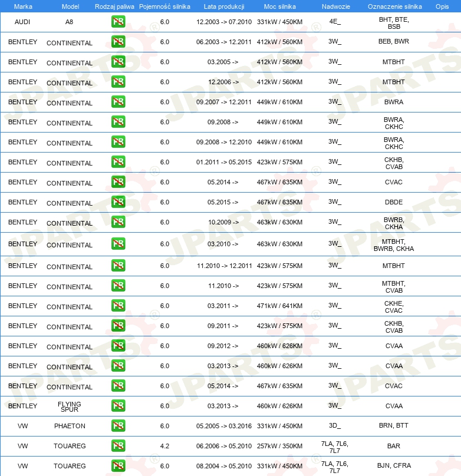Select the MTBHT, CVAB engine code cell

click(394, 287)
